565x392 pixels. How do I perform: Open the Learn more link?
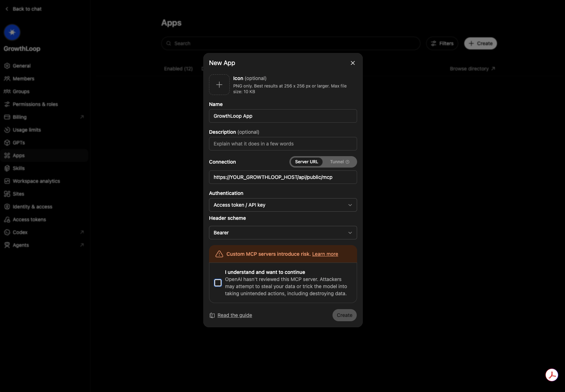tap(325, 254)
